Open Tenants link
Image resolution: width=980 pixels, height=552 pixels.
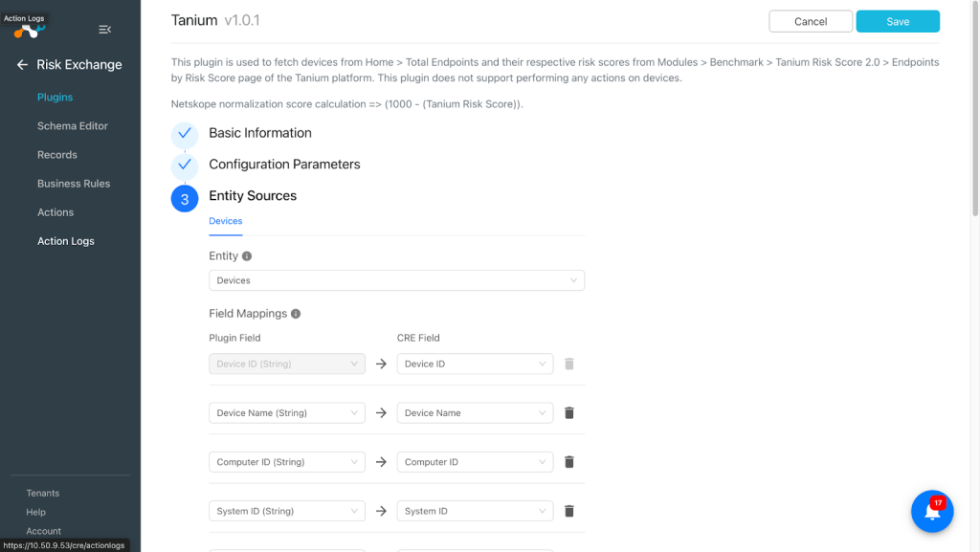[x=42, y=493]
